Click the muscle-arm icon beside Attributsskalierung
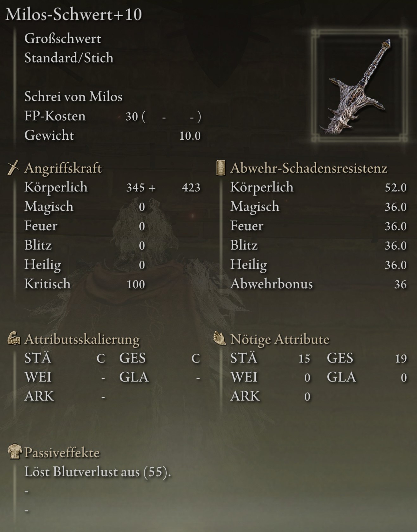Viewport: 417px width, 532px height. coord(14,339)
